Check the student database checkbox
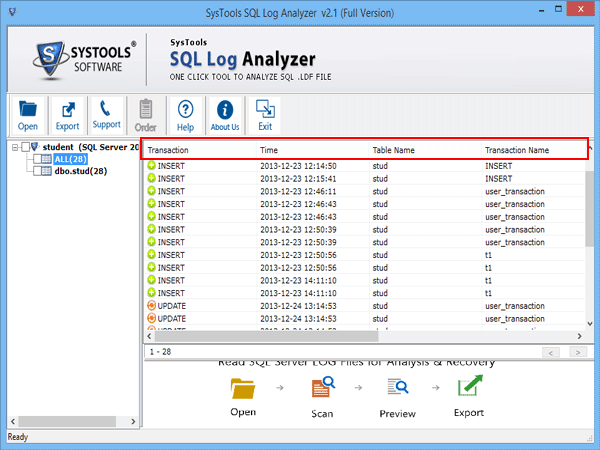The image size is (600, 450). (x=25, y=147)
